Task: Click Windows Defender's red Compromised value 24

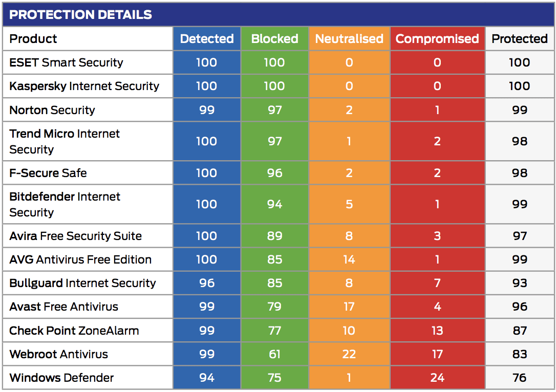Action: [x=437, y=378]
